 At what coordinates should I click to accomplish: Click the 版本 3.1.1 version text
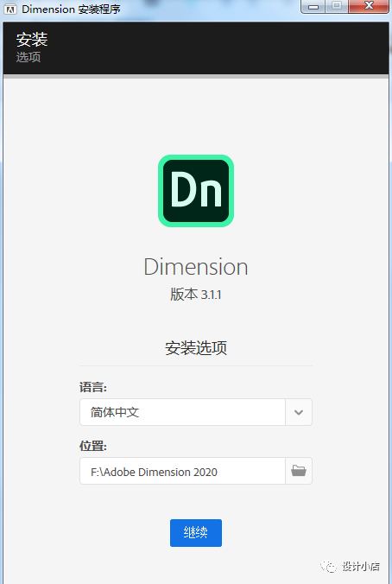196,295
